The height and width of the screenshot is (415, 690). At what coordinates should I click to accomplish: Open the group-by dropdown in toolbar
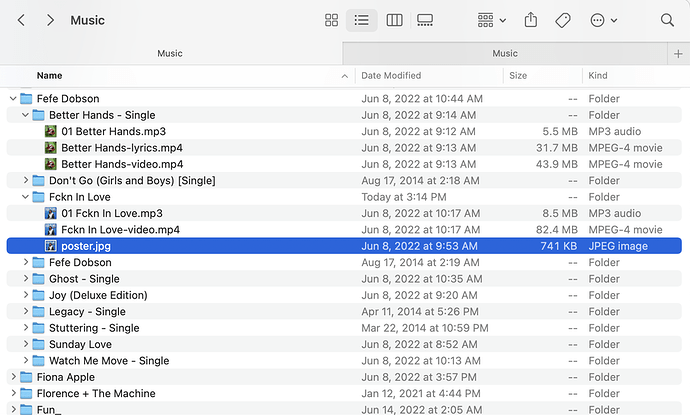[492, 20]
